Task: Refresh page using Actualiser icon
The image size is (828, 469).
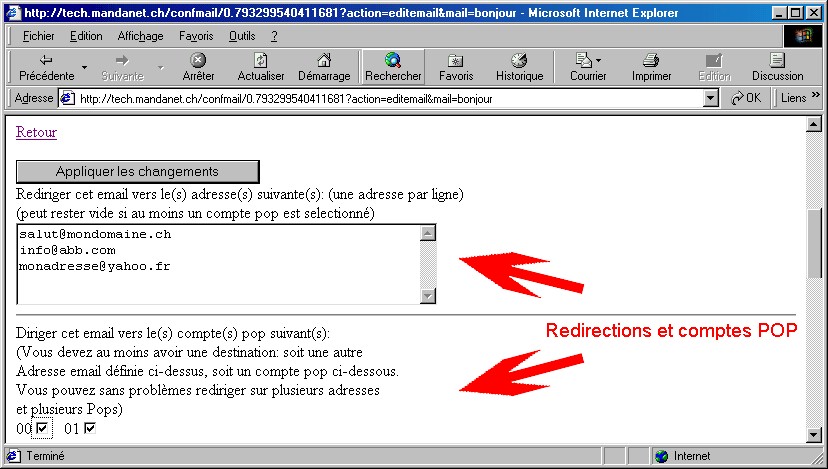Action: [x=260, y=61]
